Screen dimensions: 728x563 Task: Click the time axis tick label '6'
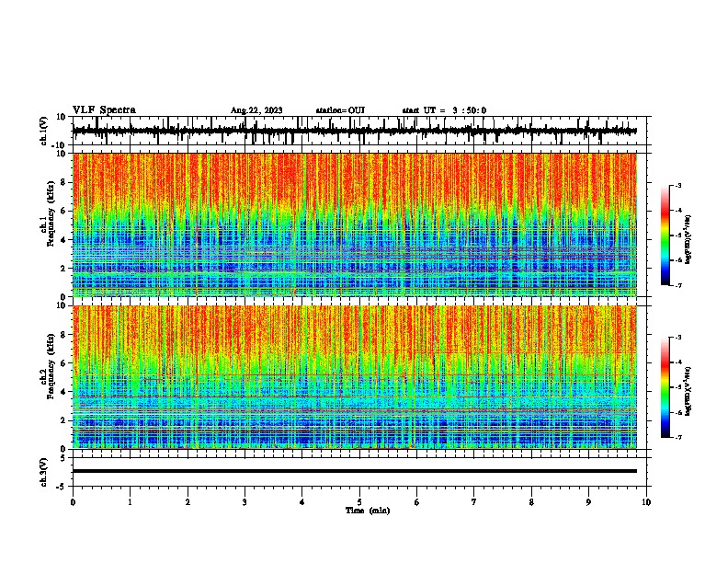[x=417, y=502]
